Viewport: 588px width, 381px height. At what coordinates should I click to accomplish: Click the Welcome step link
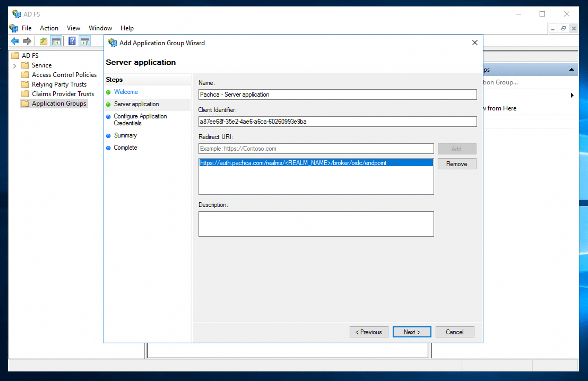click(126, 92)
